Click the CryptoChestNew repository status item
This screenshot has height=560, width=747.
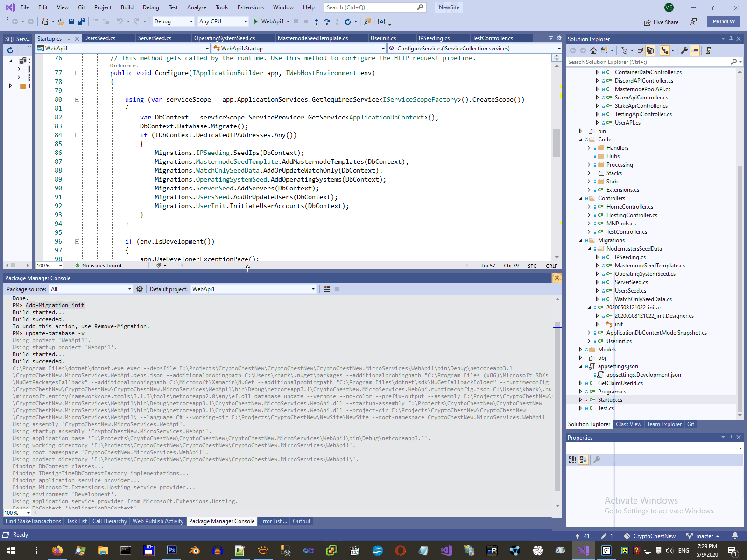649,536
